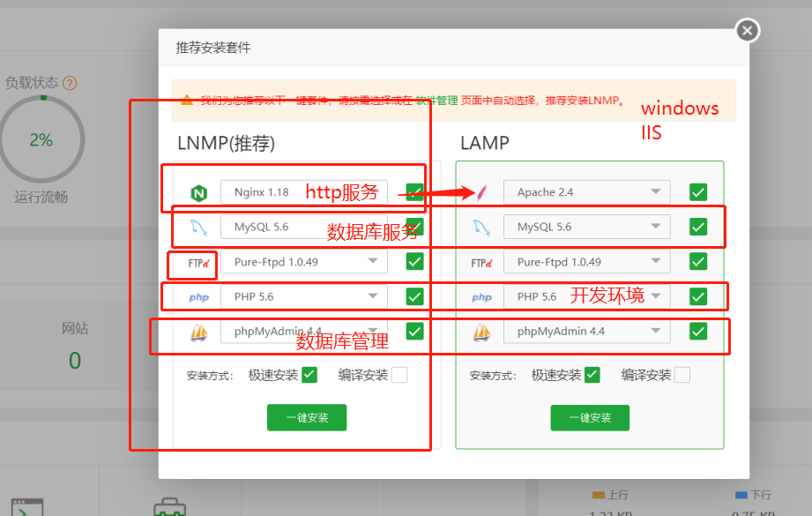The height and width of the screenshot is (516, 812).
Task: Open Apache 2.4 version dropdown
Action: (x=586, y=192)
